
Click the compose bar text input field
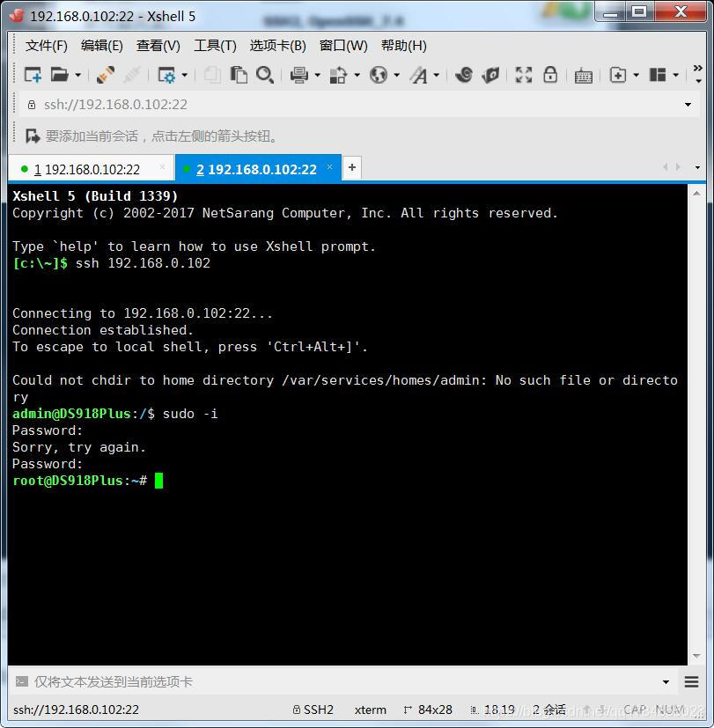coord(343,681)
